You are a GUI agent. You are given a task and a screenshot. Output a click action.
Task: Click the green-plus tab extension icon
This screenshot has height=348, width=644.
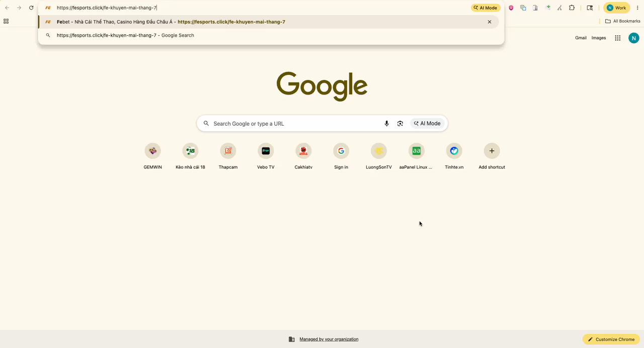coord(548,8)
